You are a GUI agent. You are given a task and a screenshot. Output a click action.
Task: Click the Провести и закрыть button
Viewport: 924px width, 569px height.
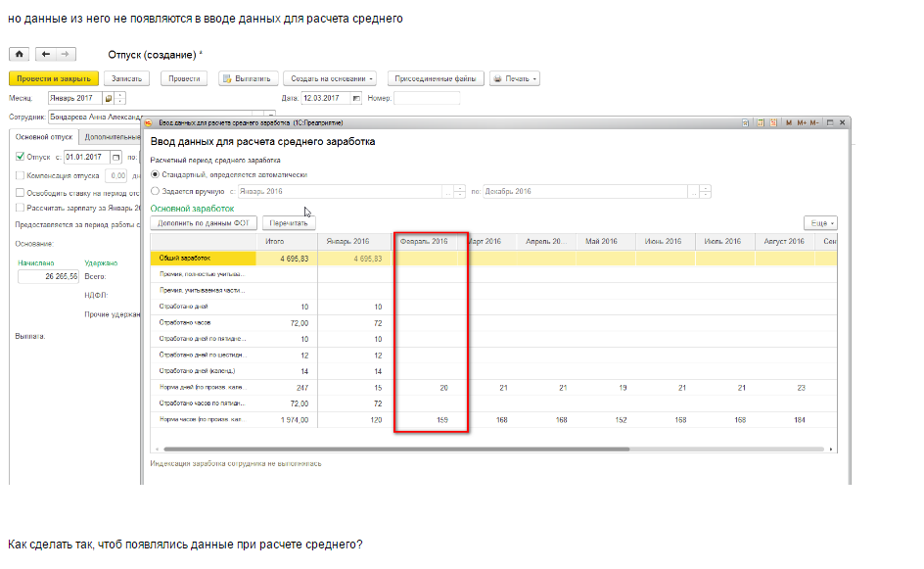[54, 78]
